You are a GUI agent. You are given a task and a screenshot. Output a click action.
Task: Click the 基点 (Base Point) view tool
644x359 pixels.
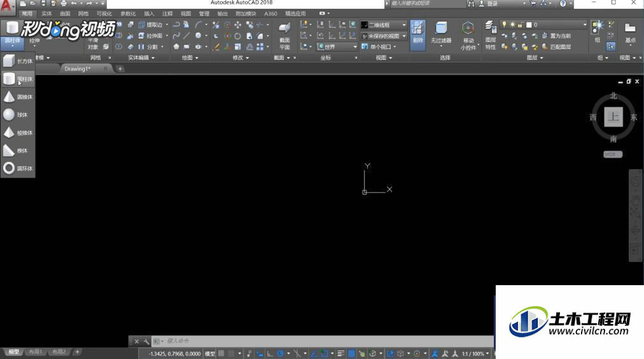[x=630, y=33]
